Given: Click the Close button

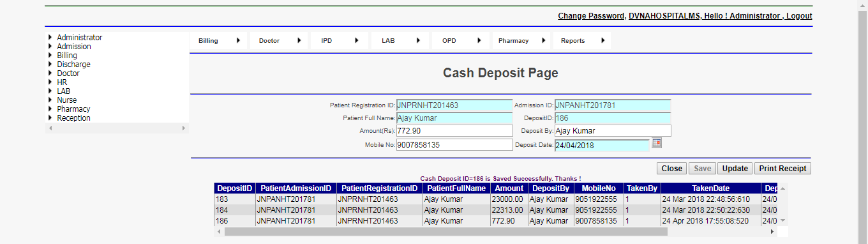Looking at the screenshot, I should point(671,169).
